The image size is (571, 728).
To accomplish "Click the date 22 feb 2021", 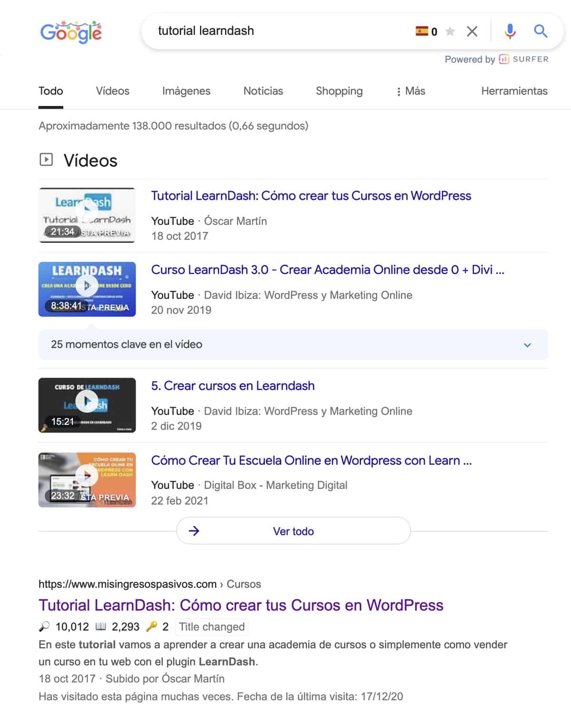I will [x=179, y=500].
